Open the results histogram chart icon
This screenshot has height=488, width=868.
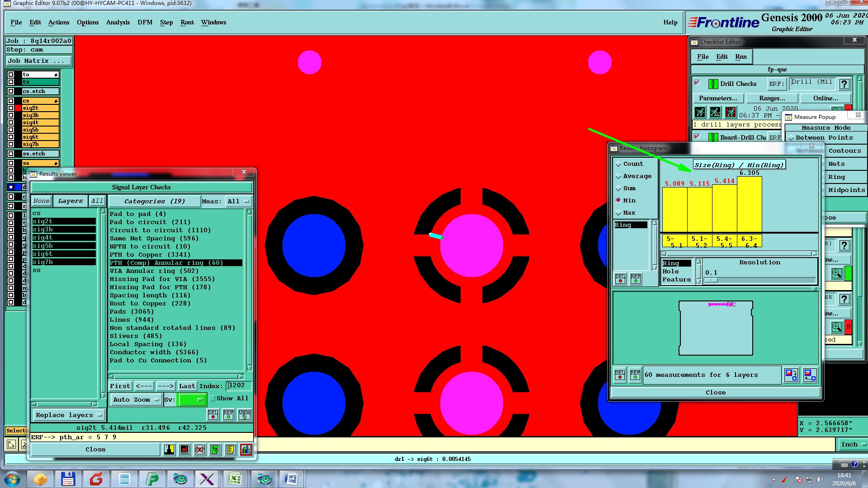pyautogui.click(x=245, y=450)
